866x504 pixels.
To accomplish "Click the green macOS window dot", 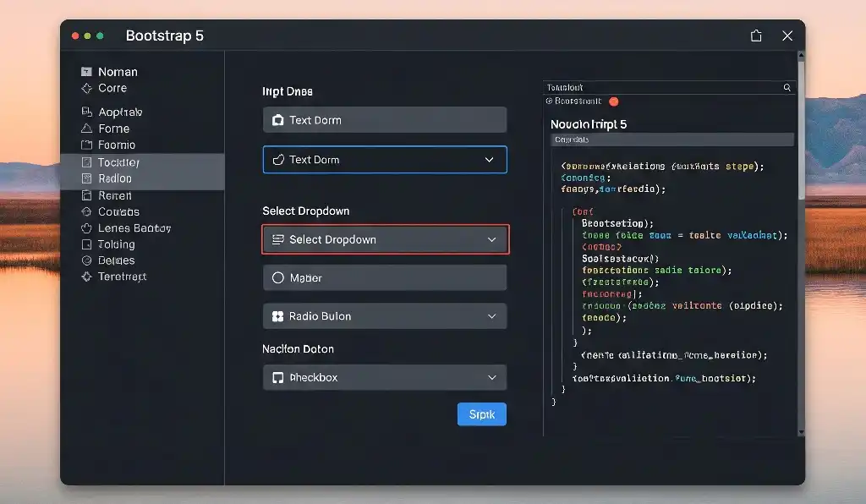I will (100, 36).
